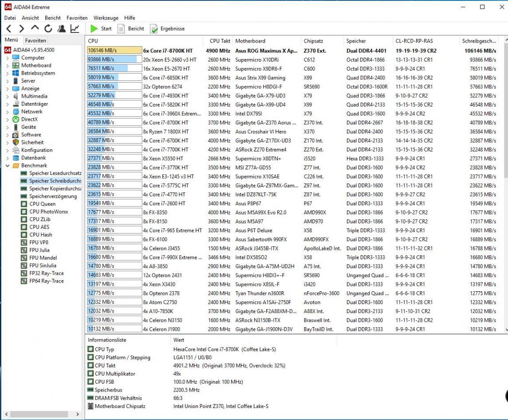Open the Ansicht menu
The height and width of the screenshot is (420, 508).
(x=30, y=18)
